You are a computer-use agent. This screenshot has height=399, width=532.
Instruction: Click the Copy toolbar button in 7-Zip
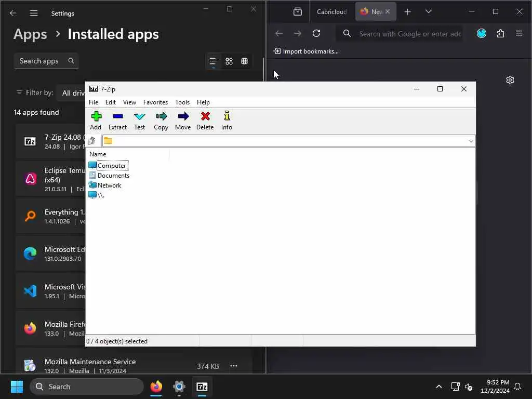point(161,121)
